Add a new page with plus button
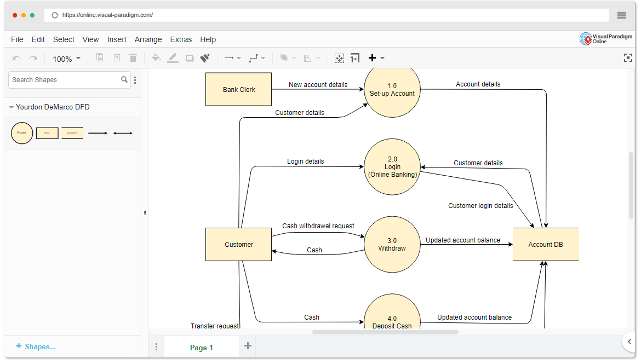This screenshot has width=641, height=364. [x=248, y=346]
